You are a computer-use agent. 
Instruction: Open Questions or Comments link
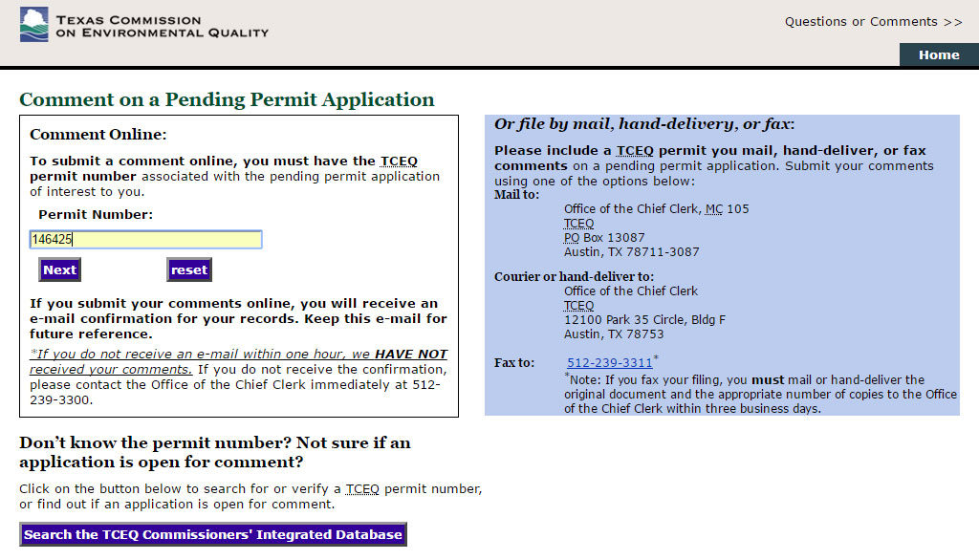point(873,22)
